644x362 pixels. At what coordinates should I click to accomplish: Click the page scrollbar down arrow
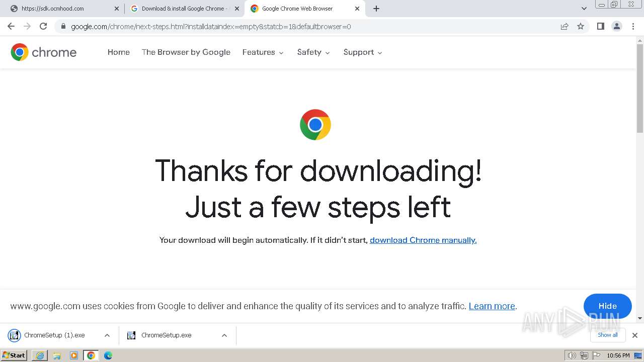coord(640,318)
